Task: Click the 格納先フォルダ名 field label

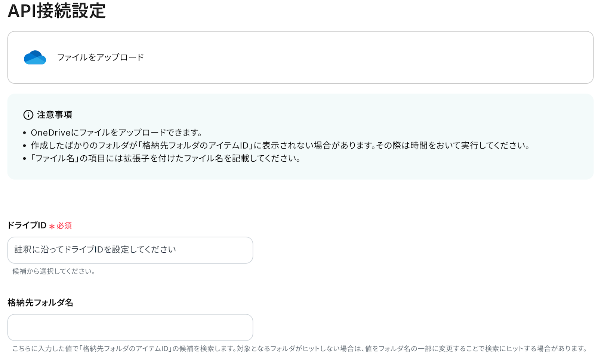Action: pos(40,303)
